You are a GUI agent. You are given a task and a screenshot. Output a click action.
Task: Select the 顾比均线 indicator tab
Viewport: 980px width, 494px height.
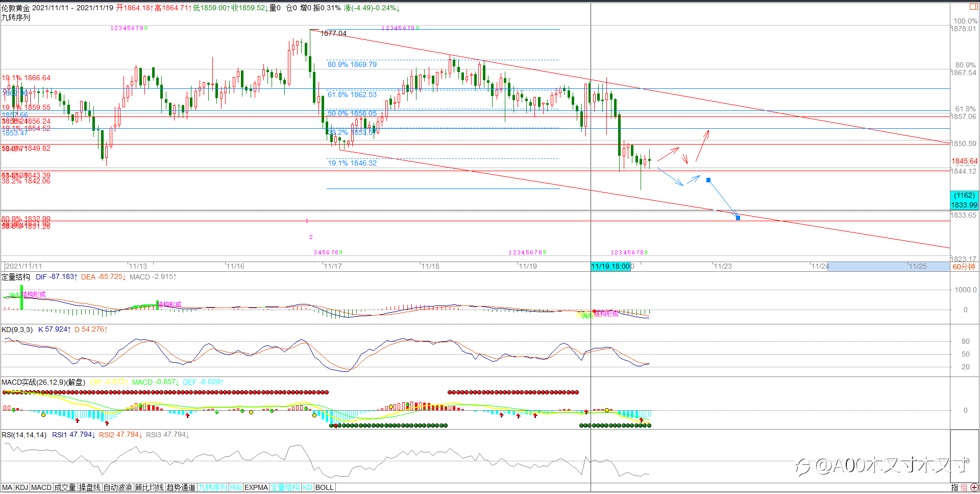[x=150, y=487]
